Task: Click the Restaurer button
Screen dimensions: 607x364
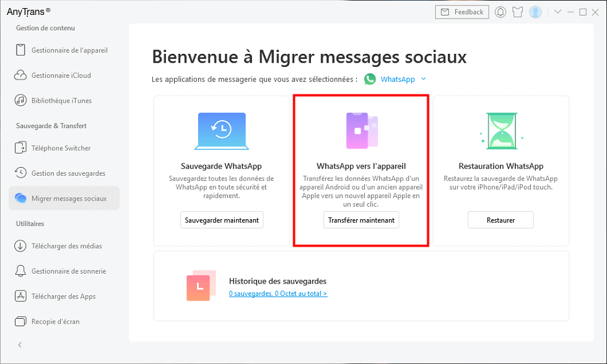Action: pyautogui.click(x=500, y=220)
